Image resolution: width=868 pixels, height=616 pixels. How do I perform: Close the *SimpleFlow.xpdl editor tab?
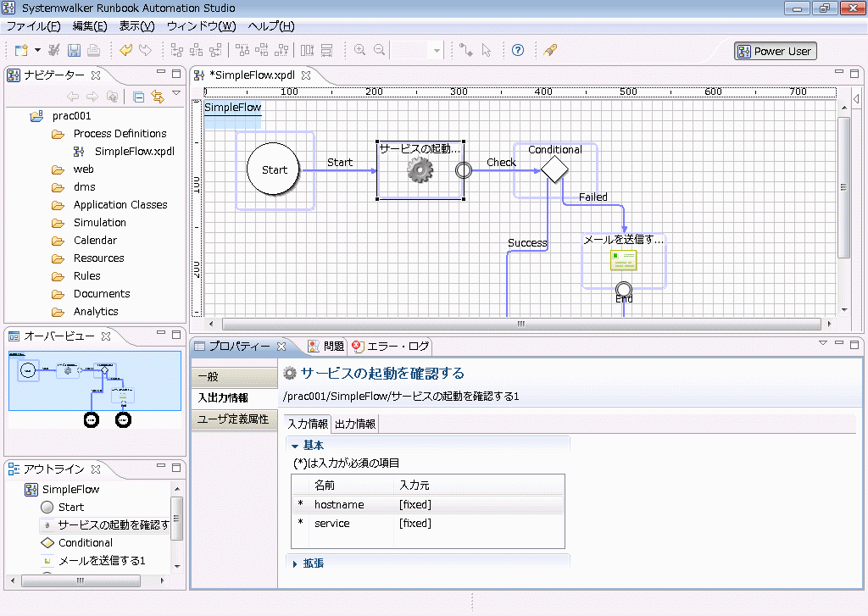306,75
